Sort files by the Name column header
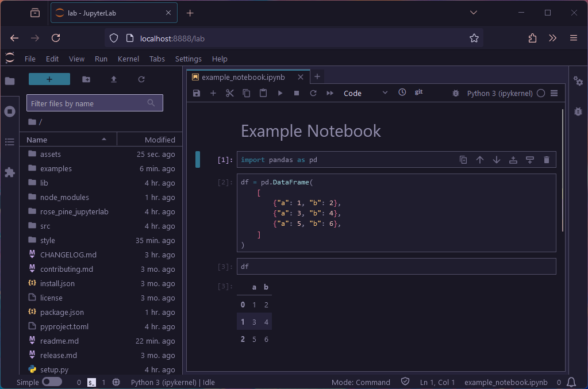The image size is (588, 389). [x=68, y=140]
